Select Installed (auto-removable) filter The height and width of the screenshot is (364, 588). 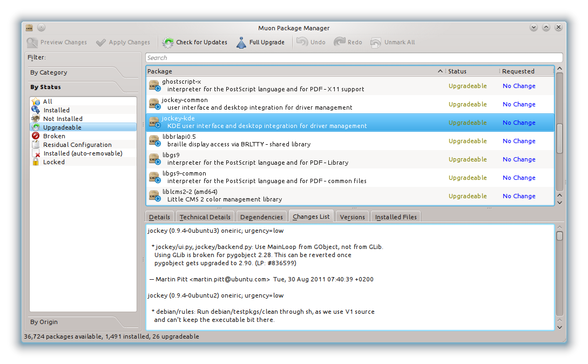[x=83, y=153]
